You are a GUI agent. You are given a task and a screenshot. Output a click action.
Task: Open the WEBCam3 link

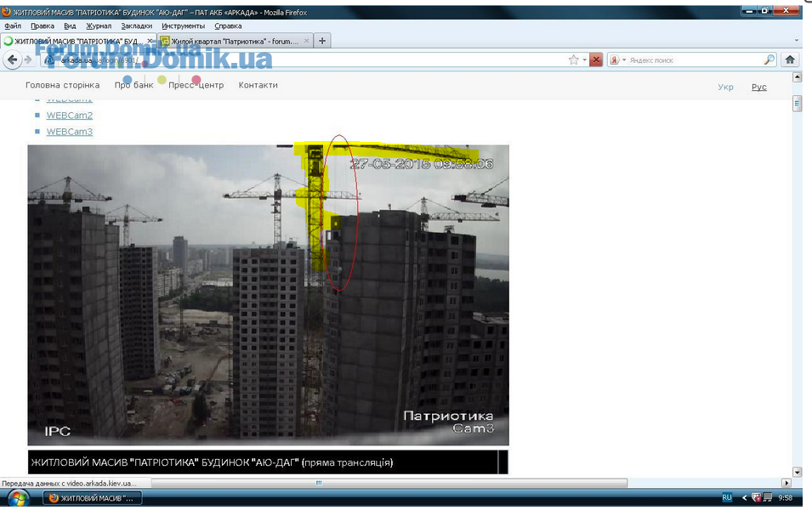[70, 132]
